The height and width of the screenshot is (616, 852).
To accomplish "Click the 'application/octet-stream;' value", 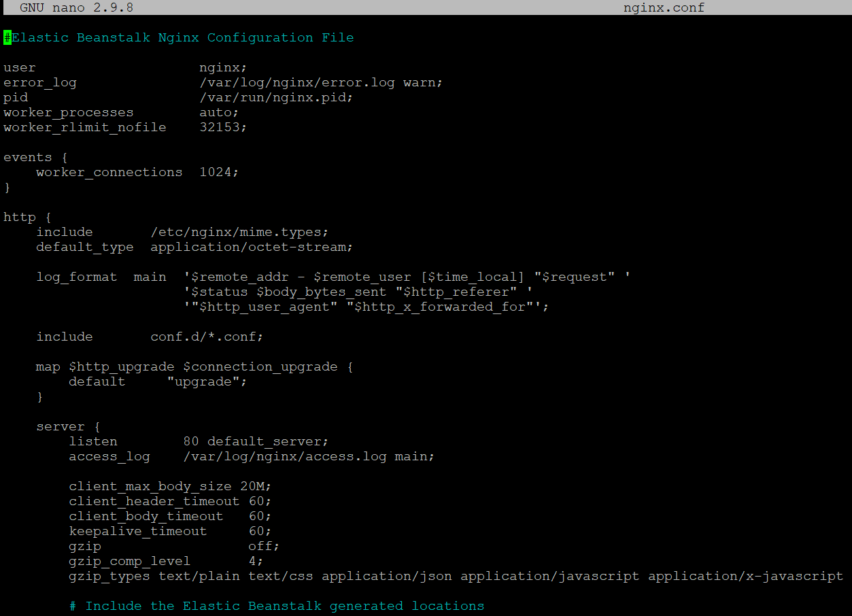I will (x=252, y=247).
